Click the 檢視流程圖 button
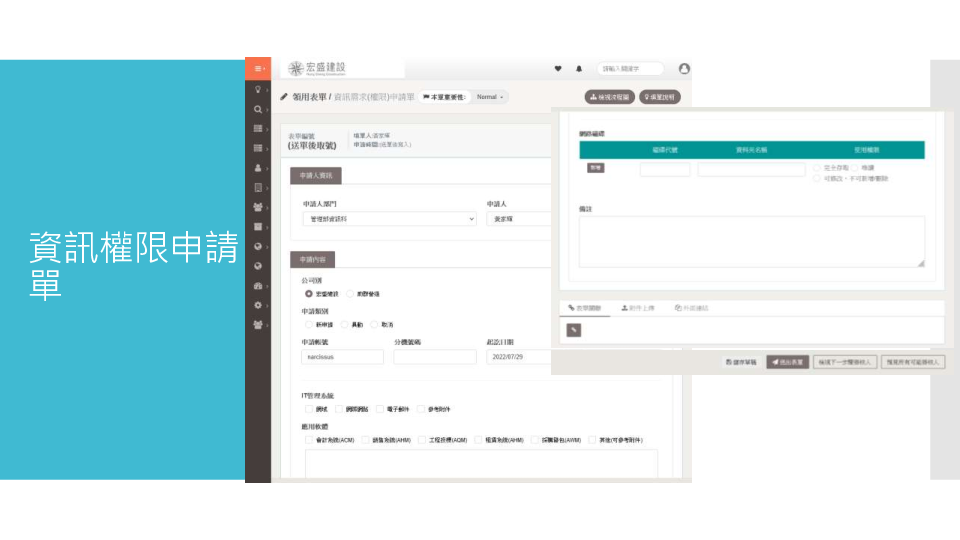Viewport: 960px width, 540px height. click(609, 97)
